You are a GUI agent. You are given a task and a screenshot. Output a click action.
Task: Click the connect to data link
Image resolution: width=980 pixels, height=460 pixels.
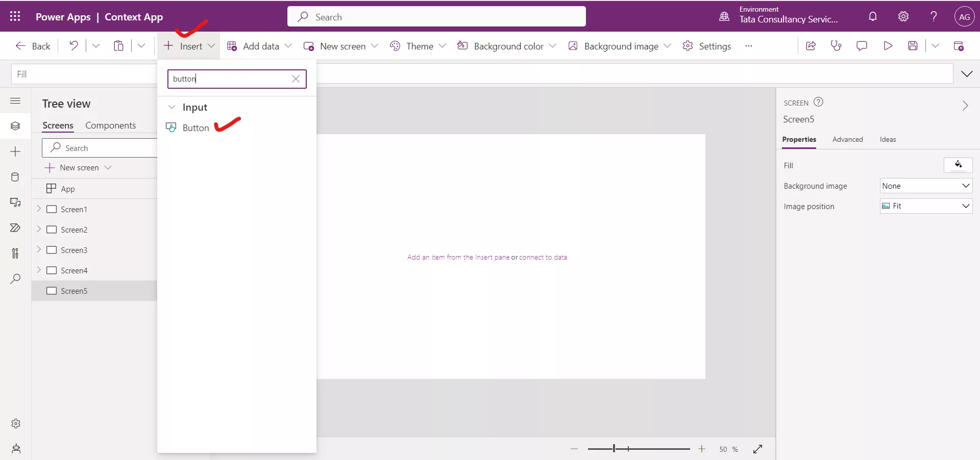pyautogui.click(x=543, y=257)
